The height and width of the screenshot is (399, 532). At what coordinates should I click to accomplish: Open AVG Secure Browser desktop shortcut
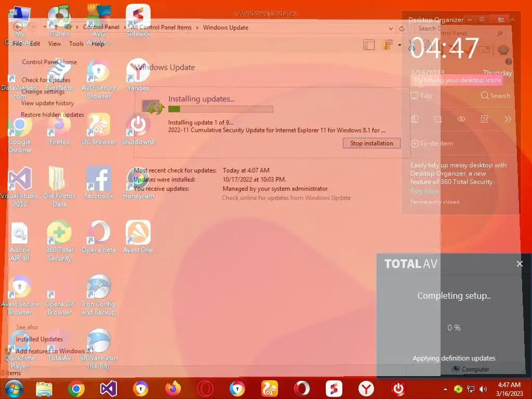[99, 79]
